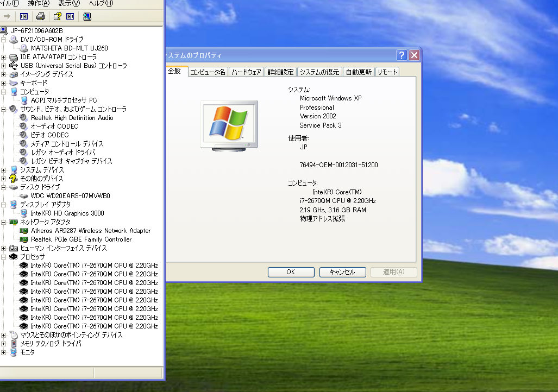Viewport: 558px width, 392px height.
Task: Open Help from the question-mark toolbar icon
Action: click(57, 16)
